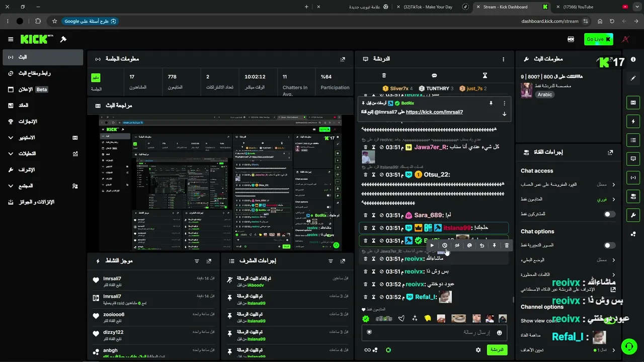Expand the الإشراف sidebar section
Image resolution: width=644 pixels, height=362 pixels.
click(x=43, y=170)
